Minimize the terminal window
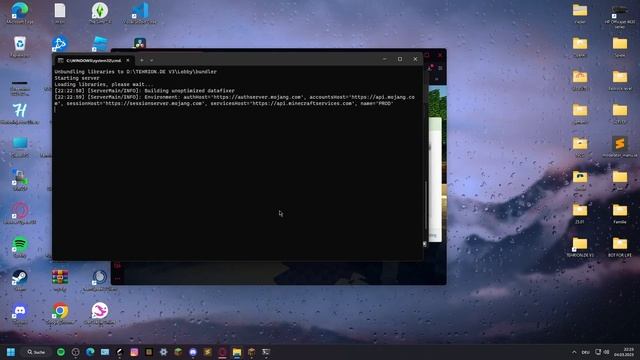 (x=384, y=59)
